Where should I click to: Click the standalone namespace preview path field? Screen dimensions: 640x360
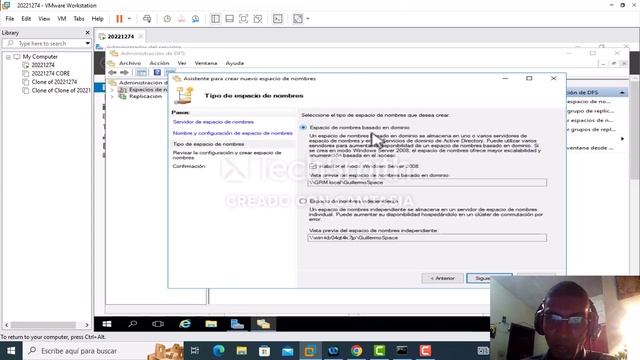(x=427, y=238)
